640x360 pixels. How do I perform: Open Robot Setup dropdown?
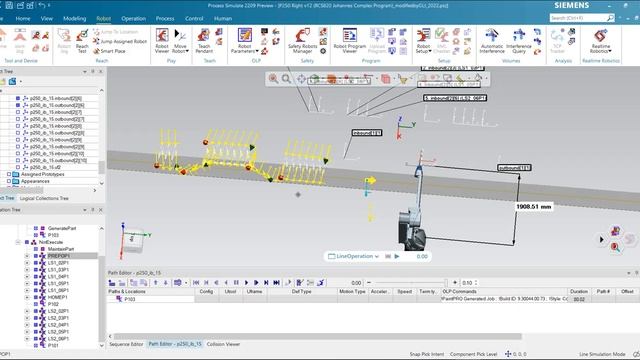pos(430,51)
